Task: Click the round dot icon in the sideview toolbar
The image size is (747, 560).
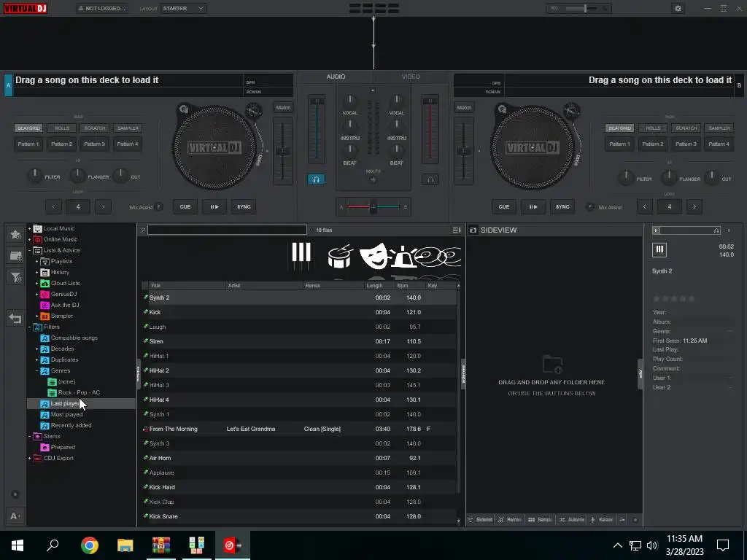Action: (x=635, y=519)
